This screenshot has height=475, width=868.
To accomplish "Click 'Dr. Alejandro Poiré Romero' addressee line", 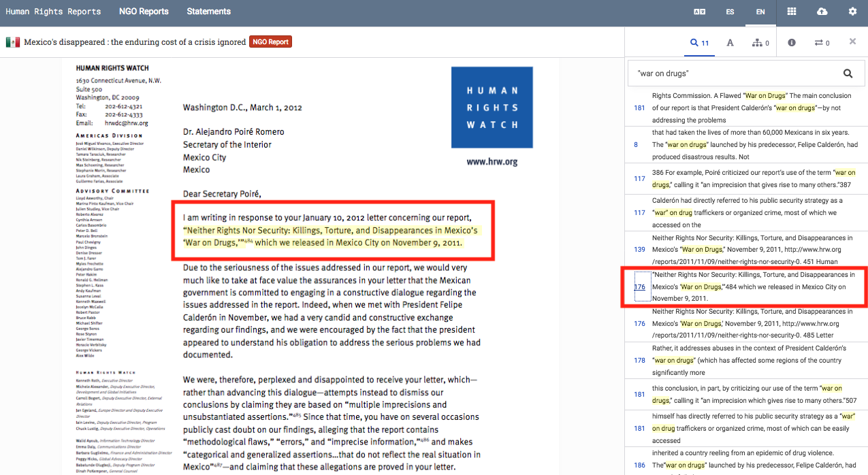I will (234, 131).
